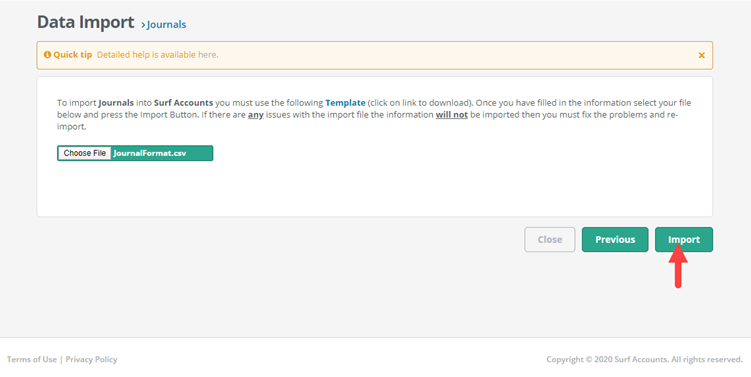Dismiss the Quick tip banner
Screen dimensions: 751x377
701,55
